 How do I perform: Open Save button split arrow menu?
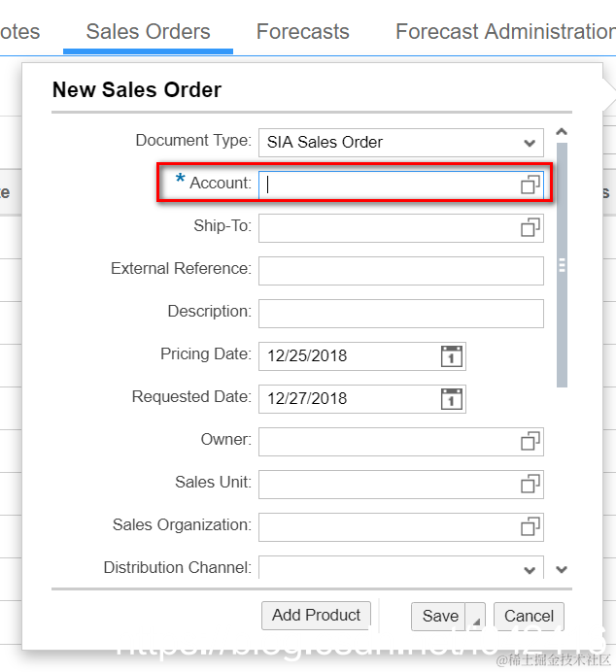click(x=475, y=617)
